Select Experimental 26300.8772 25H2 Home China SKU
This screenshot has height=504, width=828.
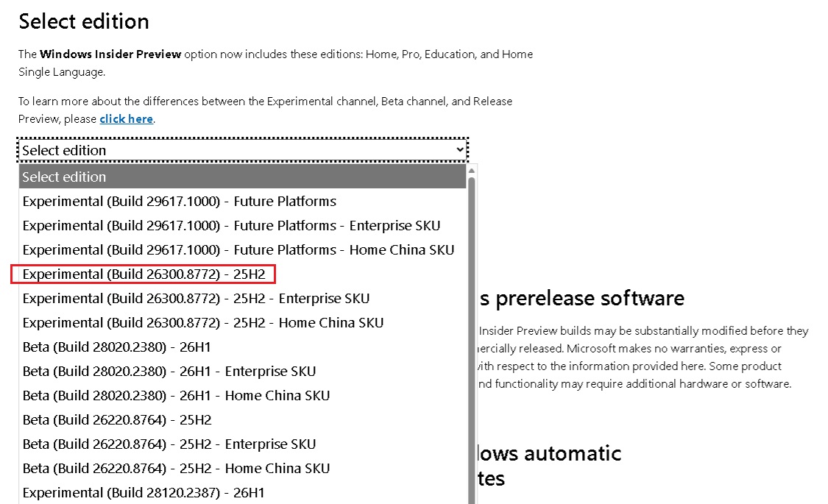(x=242, y=322)
